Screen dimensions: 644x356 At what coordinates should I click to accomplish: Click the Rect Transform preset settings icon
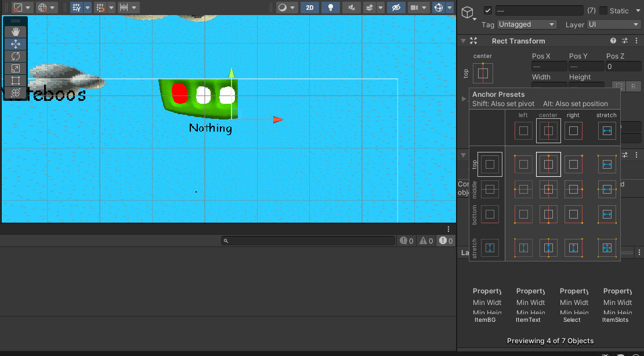(625, 41)
